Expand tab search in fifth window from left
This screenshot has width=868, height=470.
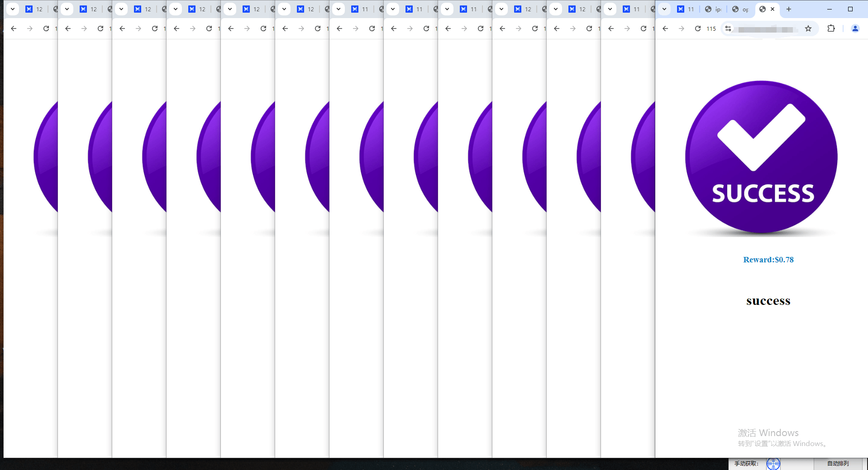click(230, 9)
